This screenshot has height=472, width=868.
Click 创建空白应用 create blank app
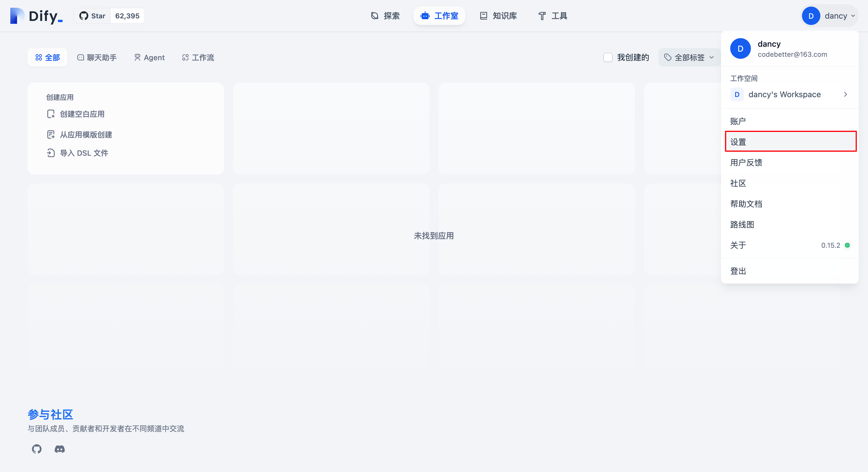click(76, 114)
